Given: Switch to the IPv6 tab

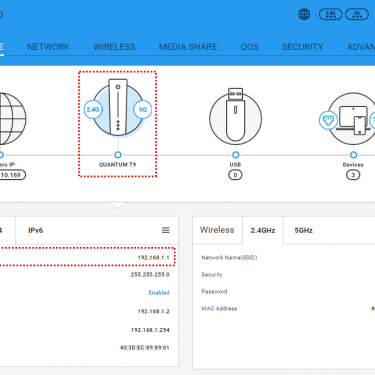Looking at the screenshot, I should click(36, 230).
